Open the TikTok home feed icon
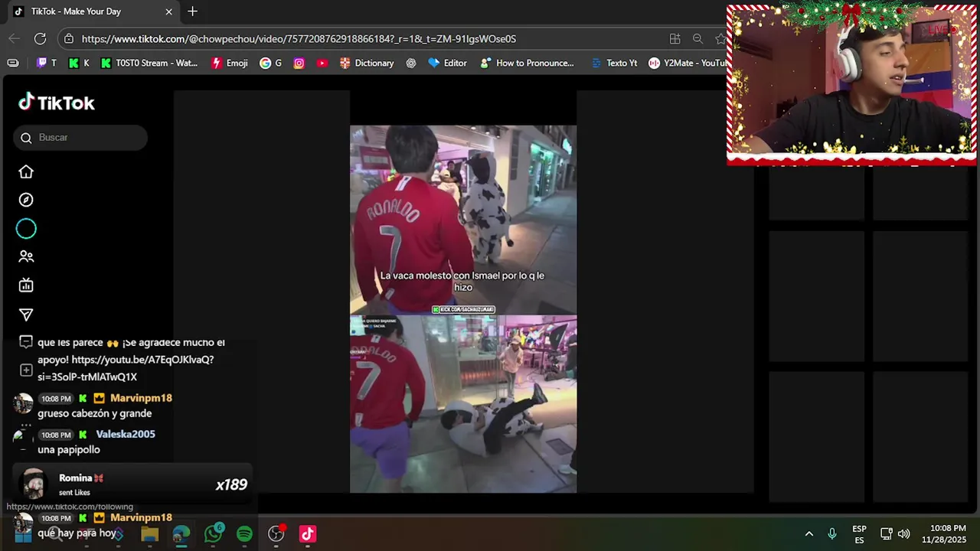The height and width of the screenshot is (551, 980). pos(26,172)
